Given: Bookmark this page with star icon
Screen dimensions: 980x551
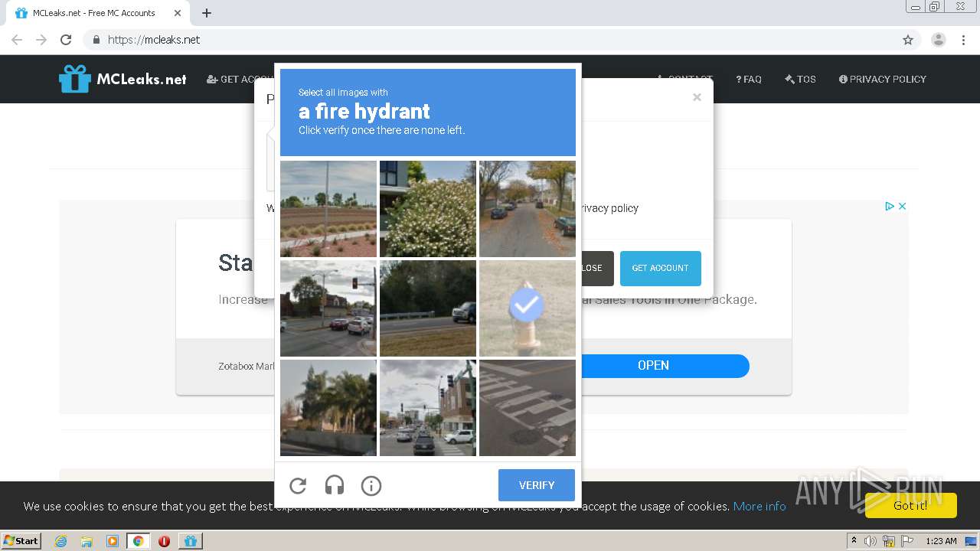Looking at the screenshot, I should pos(908,40).
